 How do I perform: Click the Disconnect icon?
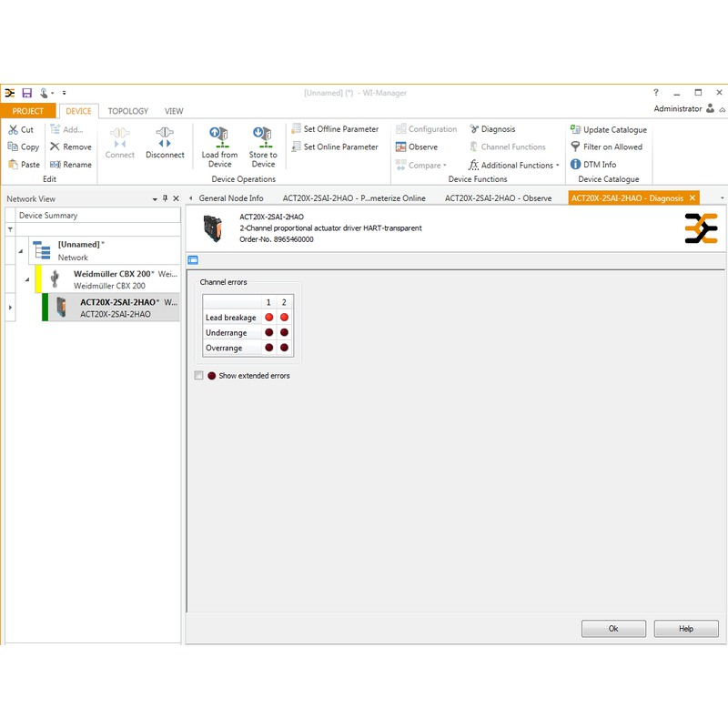click(165, 137)
